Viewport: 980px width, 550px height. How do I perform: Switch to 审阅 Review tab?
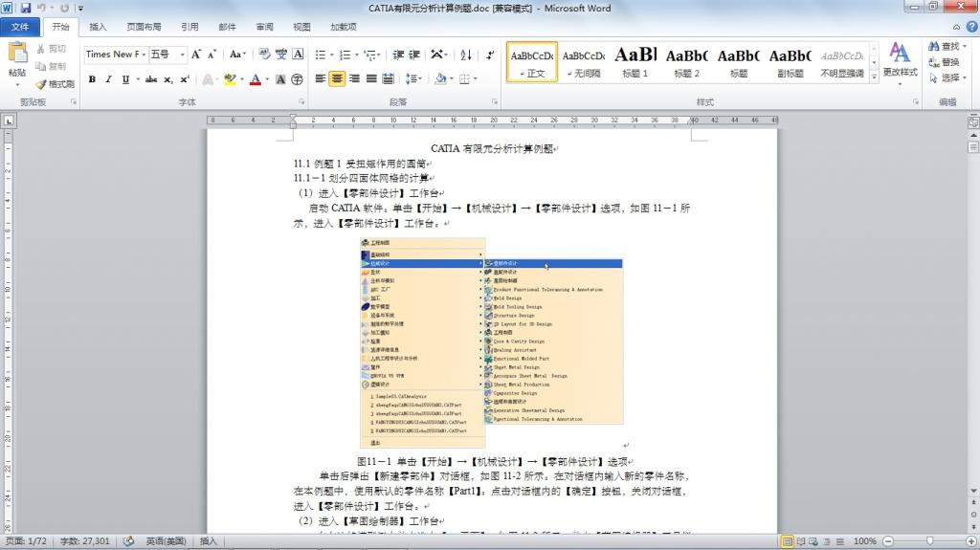pyautogui.click(x=264, y=27)
